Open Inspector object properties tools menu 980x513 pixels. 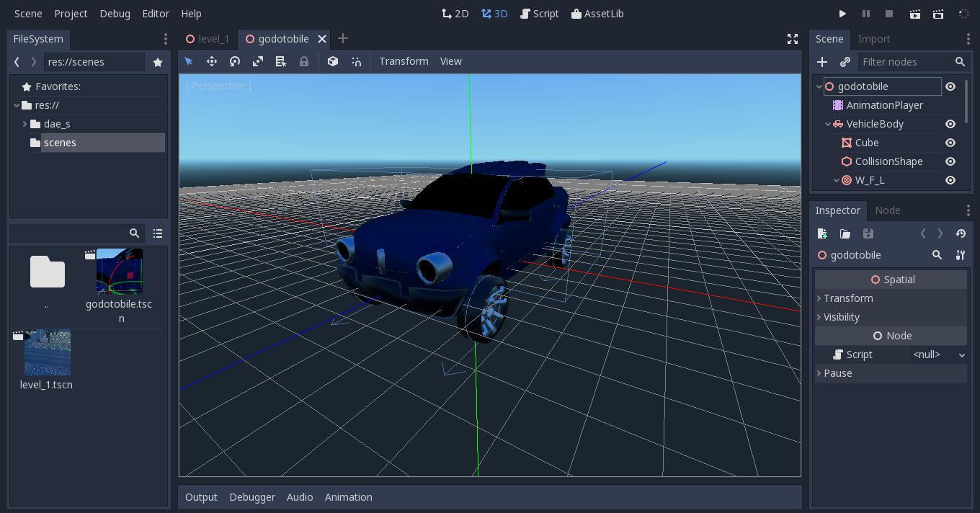[961, 255]
